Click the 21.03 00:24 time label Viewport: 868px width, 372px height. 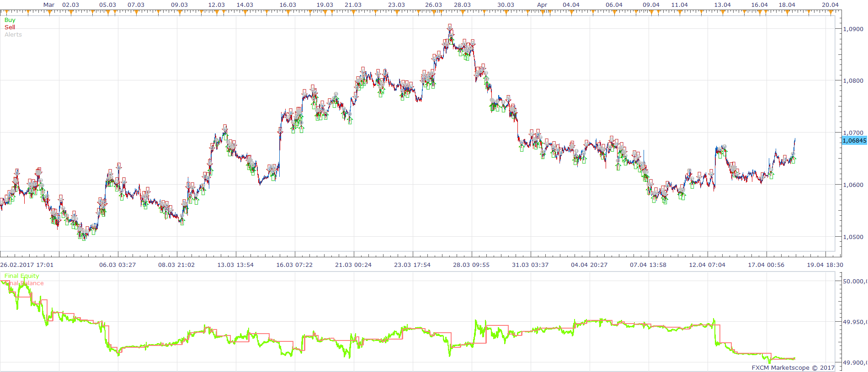353,265
